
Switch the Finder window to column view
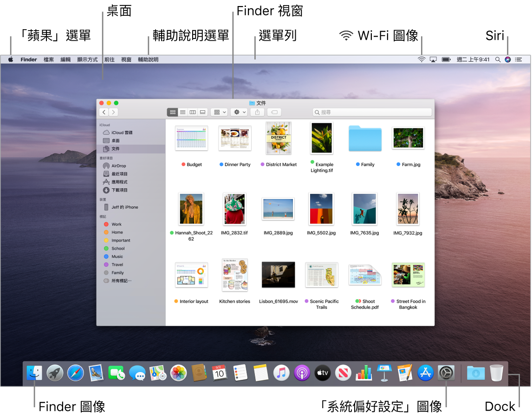coord(193,112)
